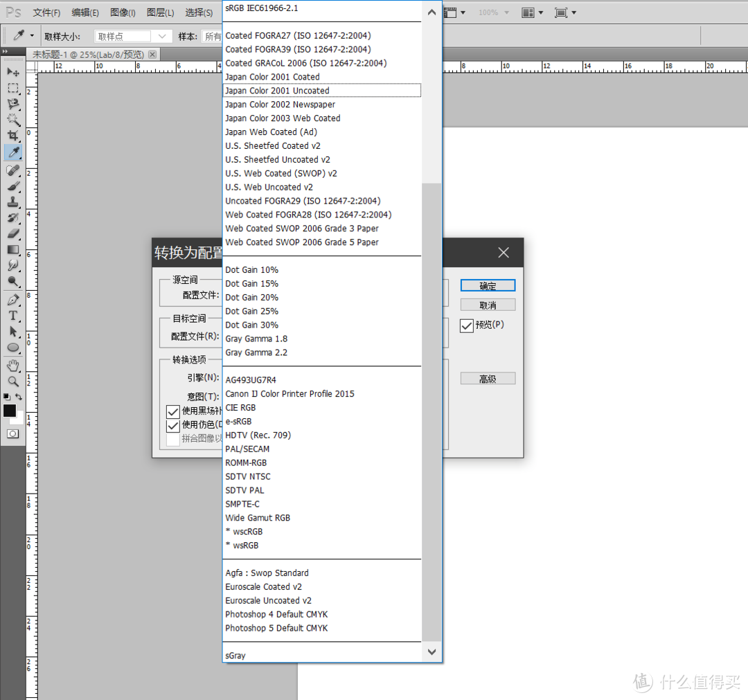Select Photoshop 5 Default CMYK
748x700 pixels.
(322, 628)
